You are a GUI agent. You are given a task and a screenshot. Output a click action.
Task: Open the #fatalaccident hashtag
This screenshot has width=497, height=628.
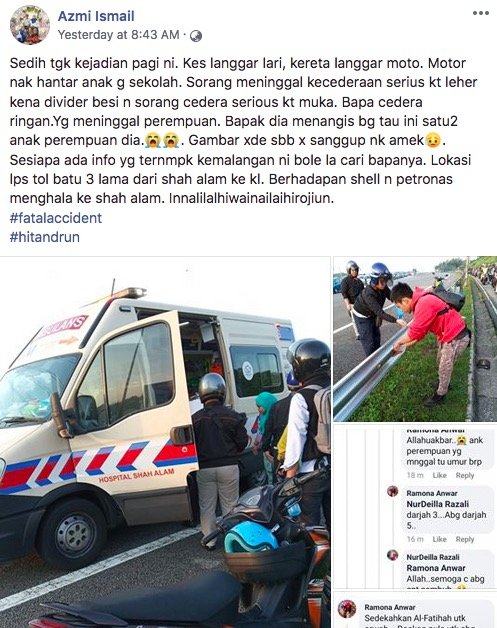point(56,218)
